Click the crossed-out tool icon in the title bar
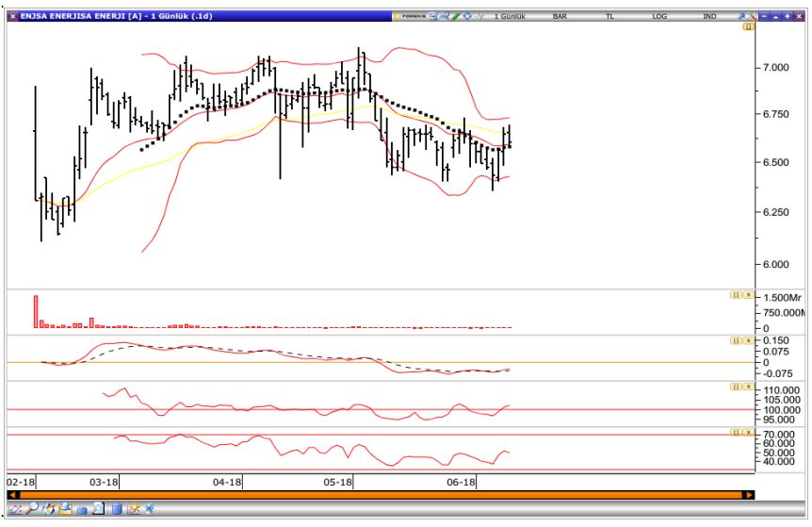 (752, 16)
